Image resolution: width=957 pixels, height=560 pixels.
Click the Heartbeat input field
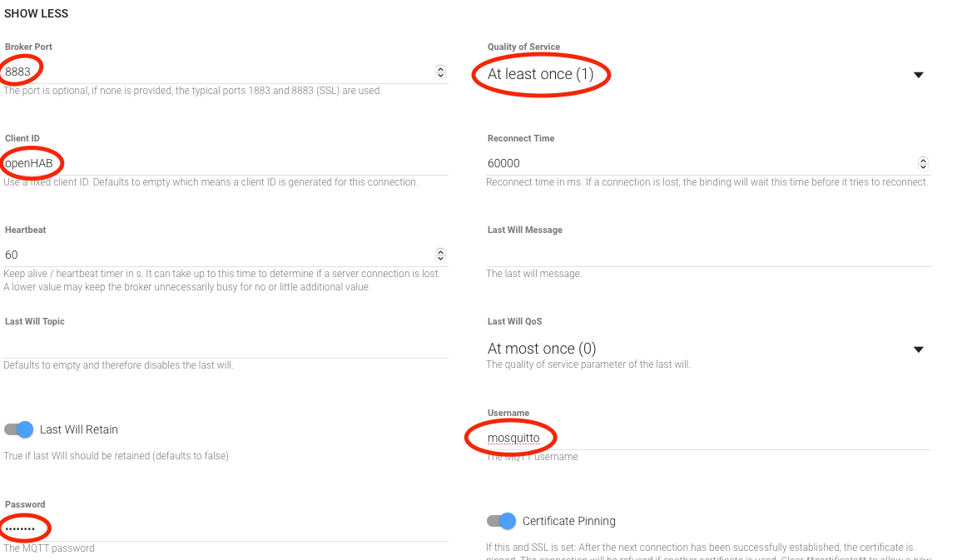pos(216,255)
